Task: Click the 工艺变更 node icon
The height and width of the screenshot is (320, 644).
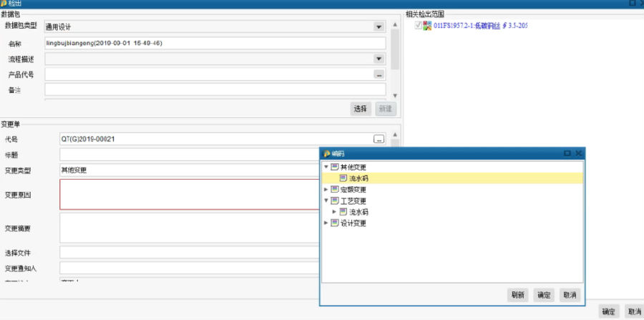Action: (x=335, y=201)
